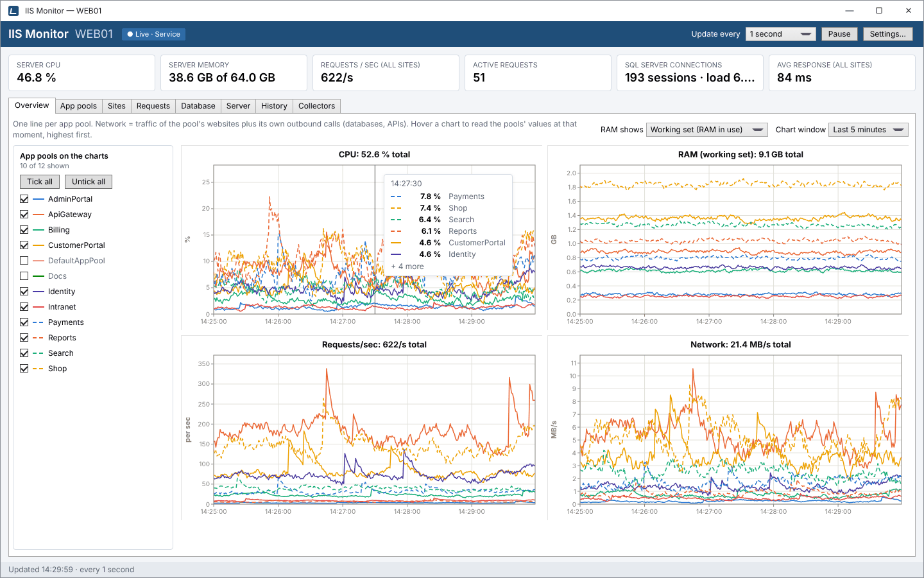Click the "622/s" requests per second value
The height and width of the screenshot is (578, 924).
pos(337,78)
